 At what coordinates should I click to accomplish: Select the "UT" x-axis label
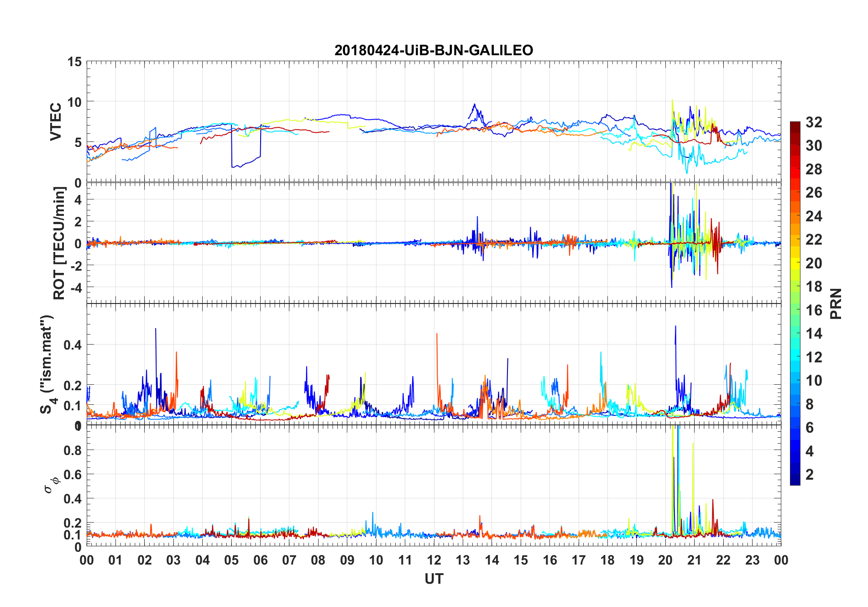tap(434, 579)
